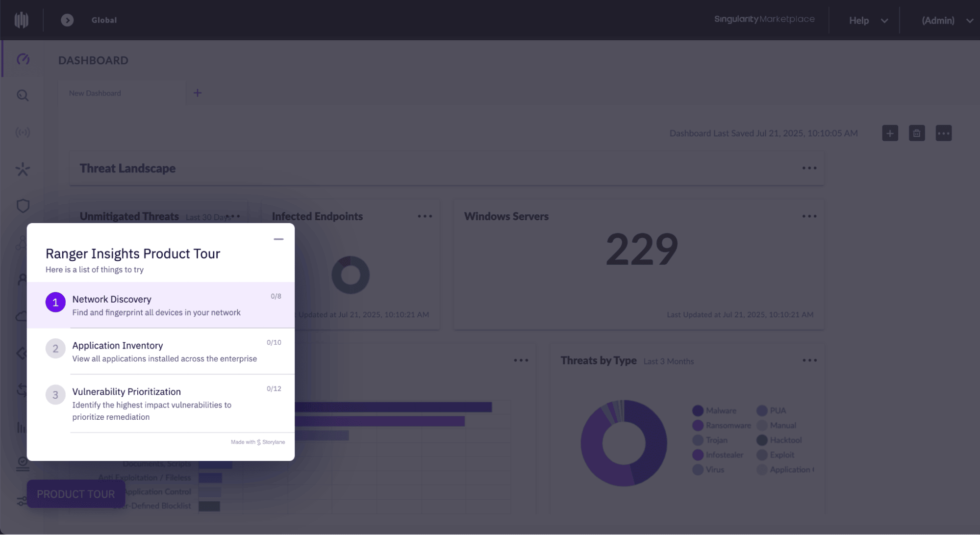Open the Singularity Marketplace link
This screenshot has width=980, height=535.
click(764, 19)
